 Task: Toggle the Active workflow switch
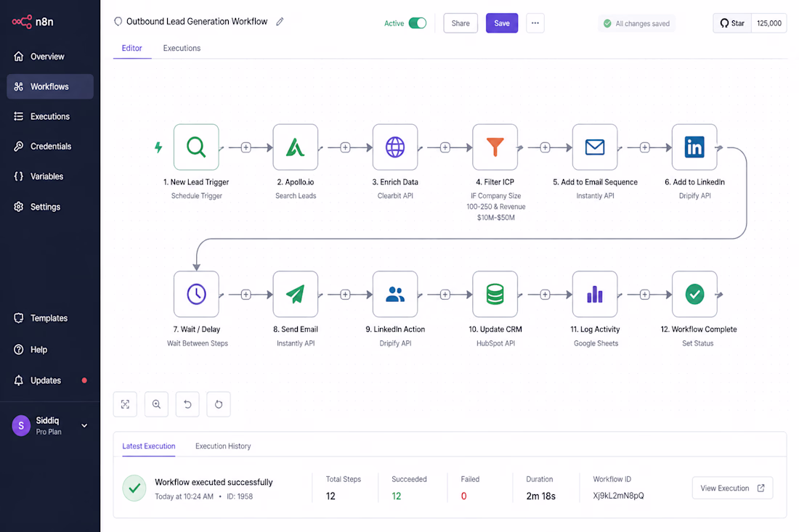tap(418, 23)
